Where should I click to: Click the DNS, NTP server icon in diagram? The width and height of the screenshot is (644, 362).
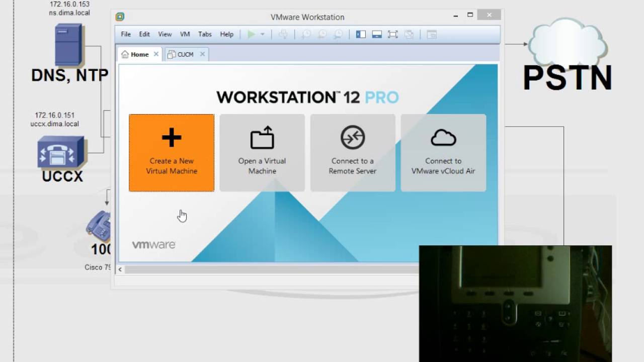(69, 45)
